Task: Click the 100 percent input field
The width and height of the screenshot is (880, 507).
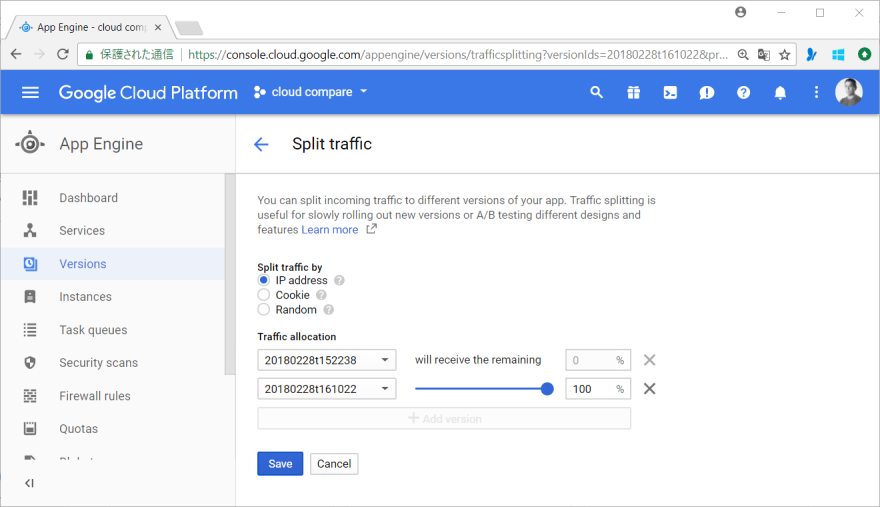Action: tap(598, 389)
